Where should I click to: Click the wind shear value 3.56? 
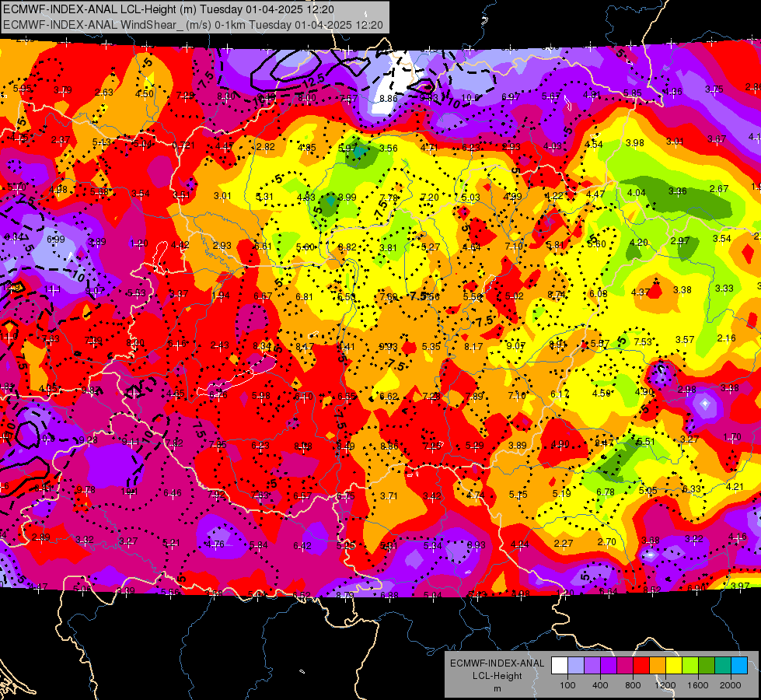pos(388,148)
